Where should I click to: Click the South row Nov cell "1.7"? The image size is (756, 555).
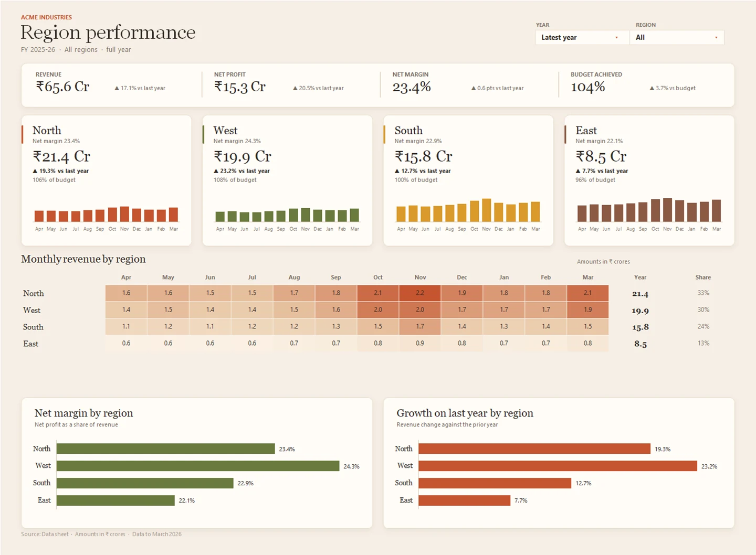pyautogui.click(x=420, y=326)
